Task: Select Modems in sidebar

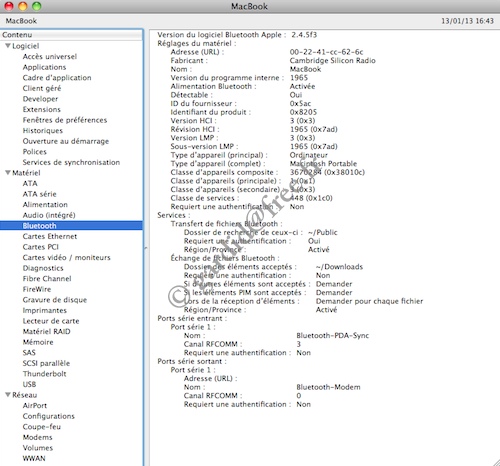Action: (37, 437)
